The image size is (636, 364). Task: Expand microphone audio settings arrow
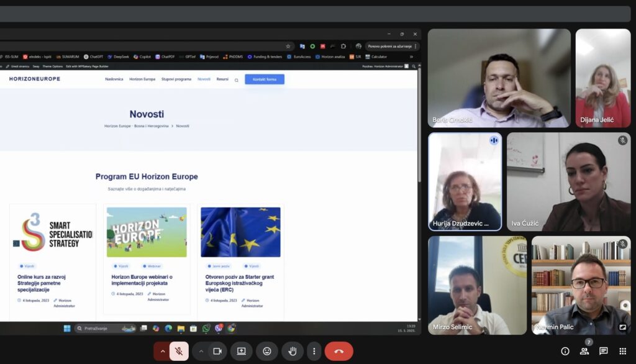[163, 351]
